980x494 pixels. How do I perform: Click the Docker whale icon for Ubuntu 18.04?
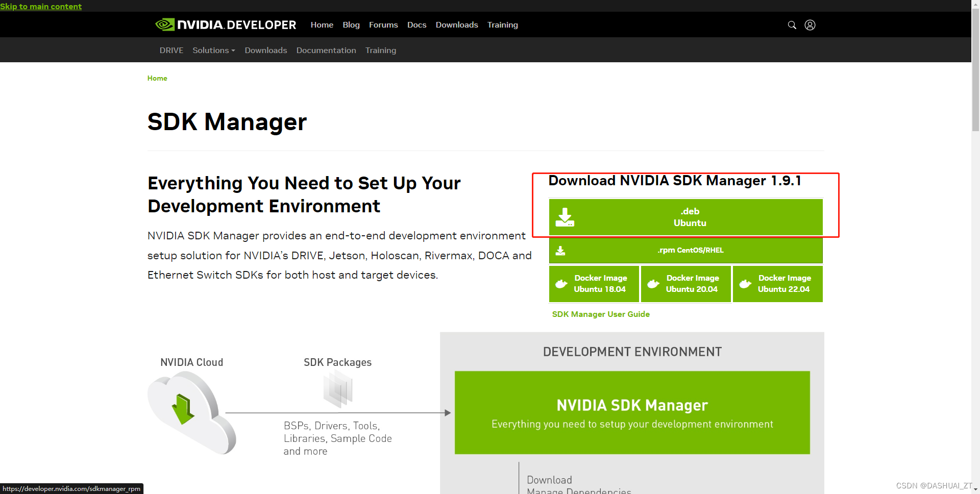tap(561, 284)
